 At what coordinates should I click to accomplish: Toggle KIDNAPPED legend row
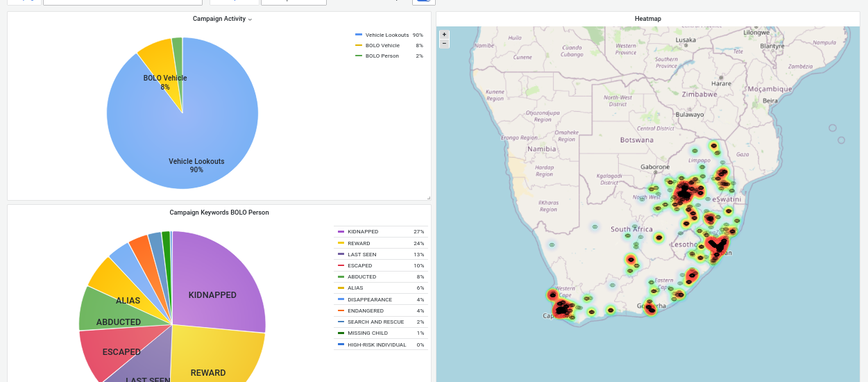click(x=380, y=231)
